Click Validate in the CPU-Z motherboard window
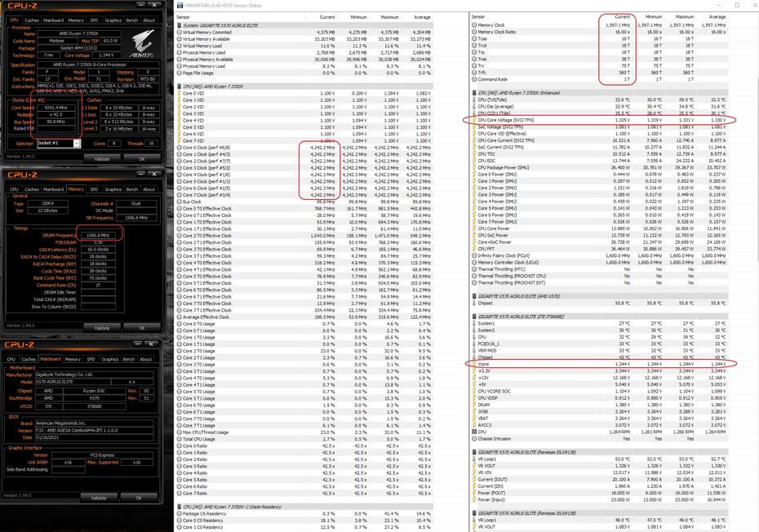759x532 pixels. (x=98, y=498)
